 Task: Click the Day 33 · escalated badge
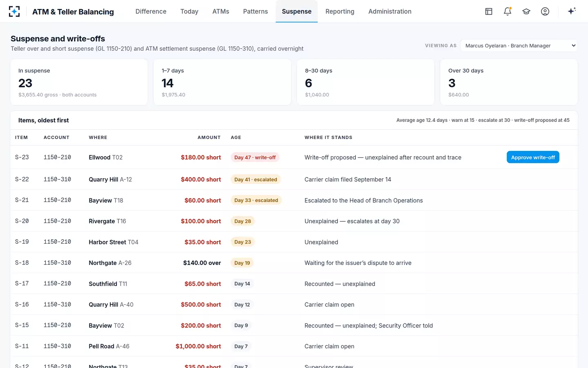point(256,200)
